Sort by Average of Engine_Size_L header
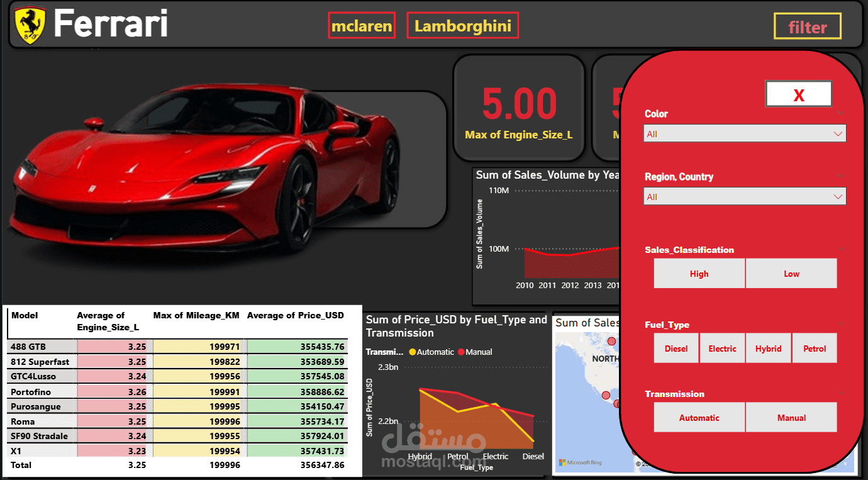This screenshot has height=480, width=868. (x=108, y=321)
